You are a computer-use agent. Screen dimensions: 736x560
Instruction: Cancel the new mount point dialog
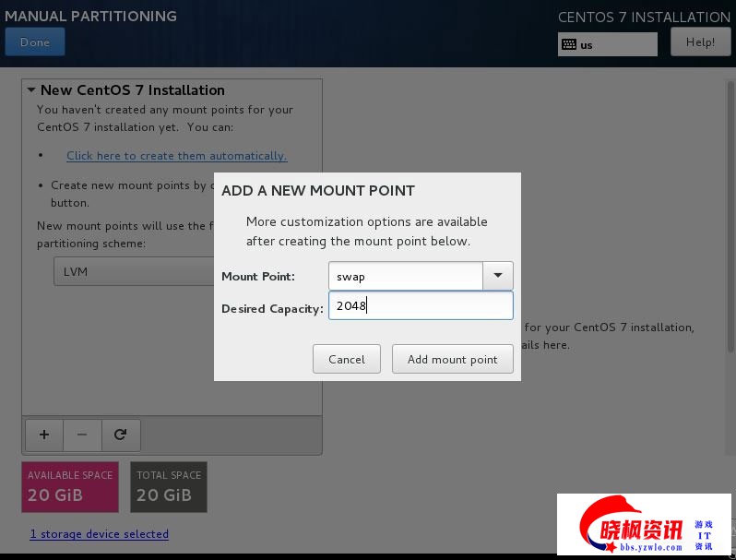[347, 359]
